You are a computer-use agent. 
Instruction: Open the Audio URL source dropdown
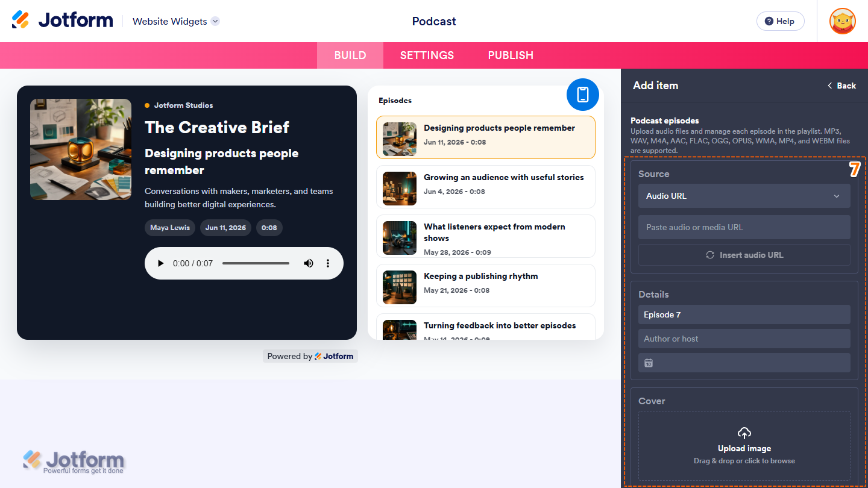pos(744,196)
